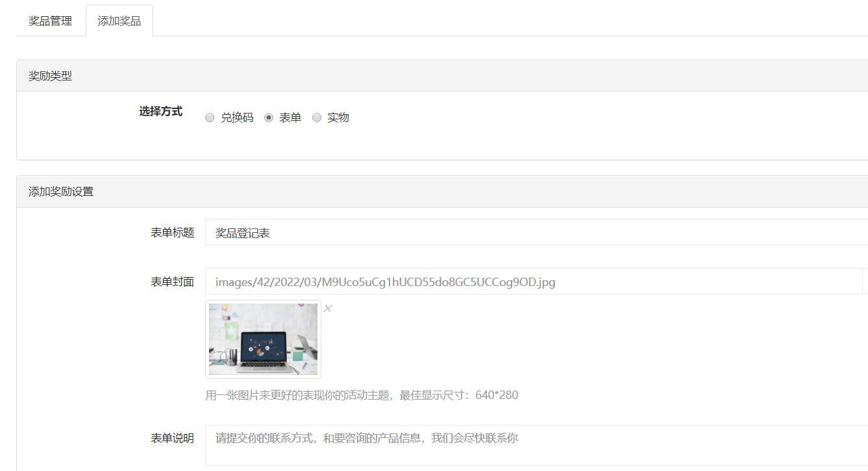Select the 表单 radio option
The width and height of the screenshot is (868, 471).
pyautogui.click(x=269, y=118)
